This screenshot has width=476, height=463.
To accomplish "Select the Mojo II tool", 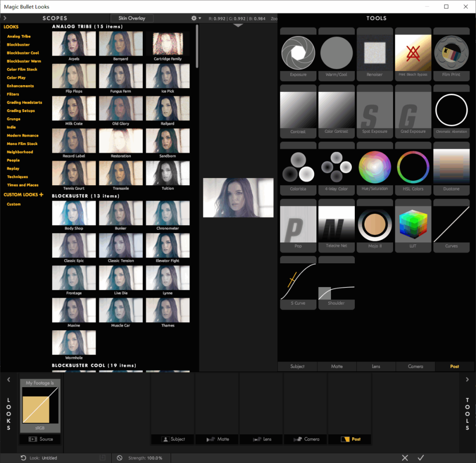I will 375,226.
